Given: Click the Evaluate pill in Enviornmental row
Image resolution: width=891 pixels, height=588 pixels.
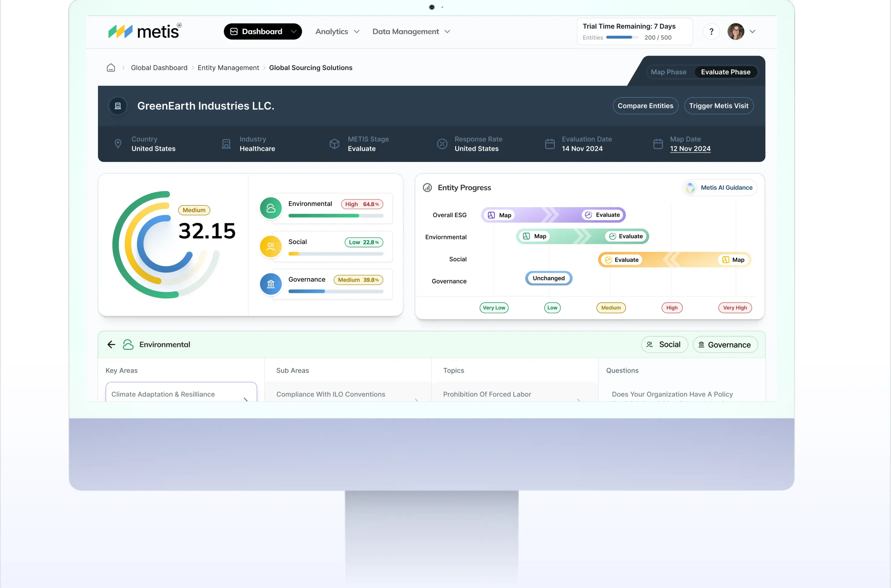Looking at the screenshot, I should pos(625,236).
